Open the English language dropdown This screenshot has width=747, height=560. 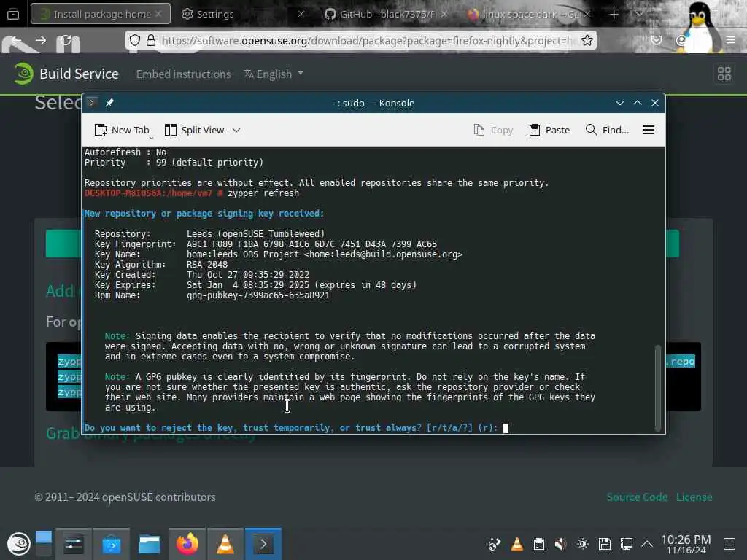(274, 74)
